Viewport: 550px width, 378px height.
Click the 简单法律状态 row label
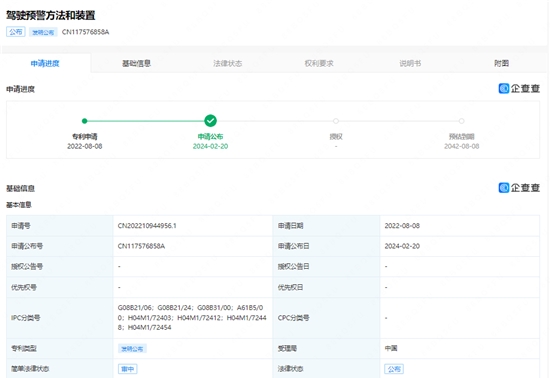point(30,369)
